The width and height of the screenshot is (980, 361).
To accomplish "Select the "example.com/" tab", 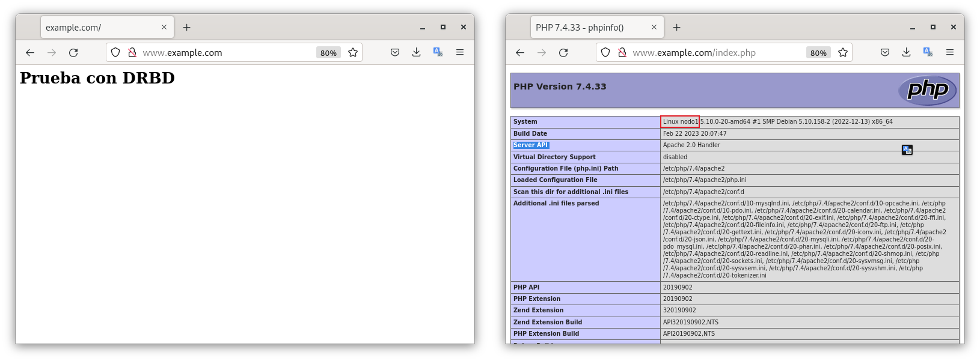I will point(99,28).
